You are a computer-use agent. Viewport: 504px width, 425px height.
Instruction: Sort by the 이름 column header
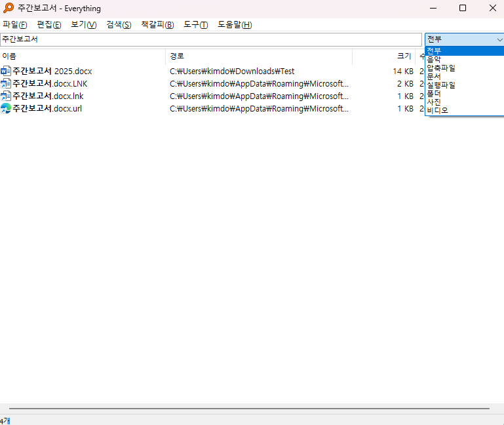tap(83, 56)
